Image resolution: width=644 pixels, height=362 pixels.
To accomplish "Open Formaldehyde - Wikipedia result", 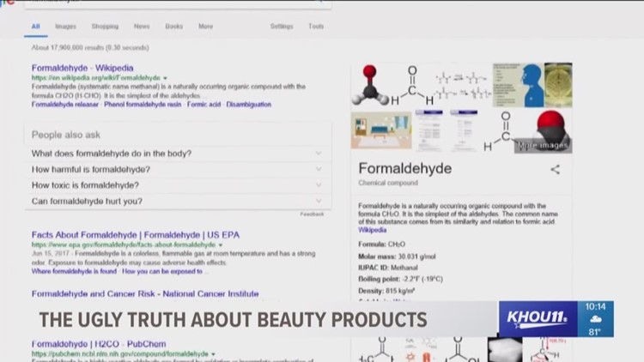I will point(82,68).
